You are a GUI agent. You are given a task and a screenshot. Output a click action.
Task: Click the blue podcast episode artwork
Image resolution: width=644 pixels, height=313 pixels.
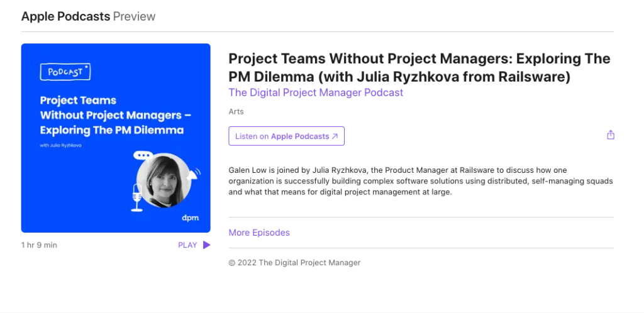116,138
